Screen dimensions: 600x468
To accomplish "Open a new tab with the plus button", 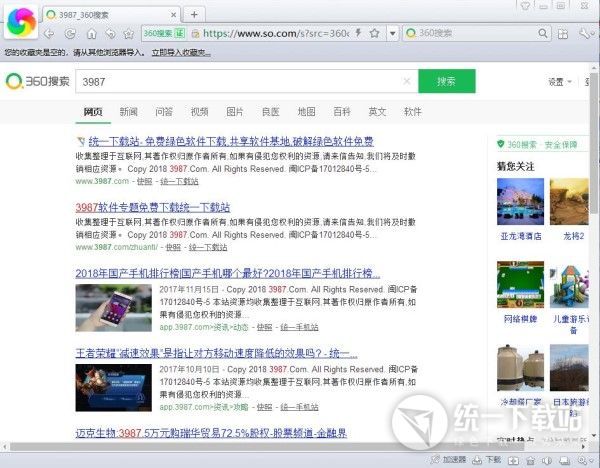I will pos(194,15).
